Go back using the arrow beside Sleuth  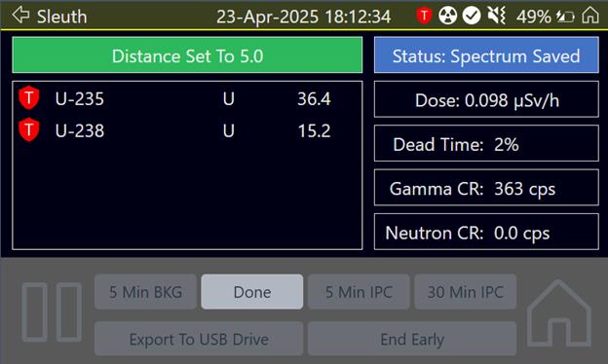tap(20, 16)
